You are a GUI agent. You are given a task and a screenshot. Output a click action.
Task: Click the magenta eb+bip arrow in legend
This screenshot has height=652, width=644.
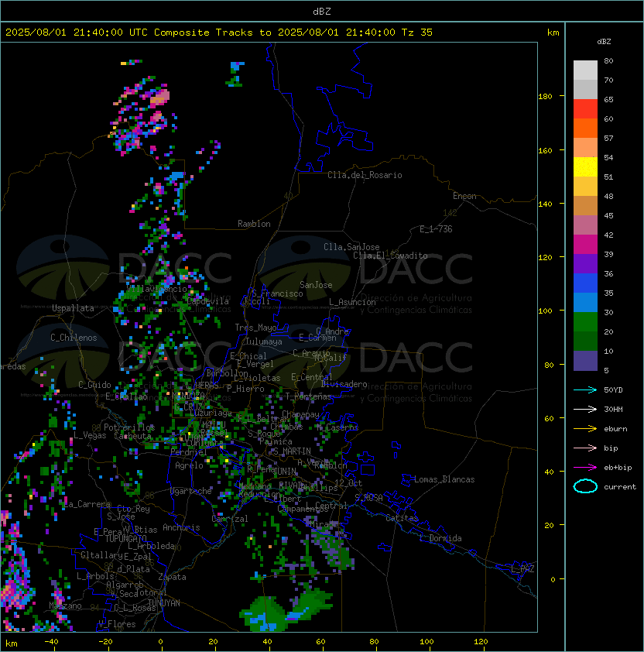[x=585, y=468]
